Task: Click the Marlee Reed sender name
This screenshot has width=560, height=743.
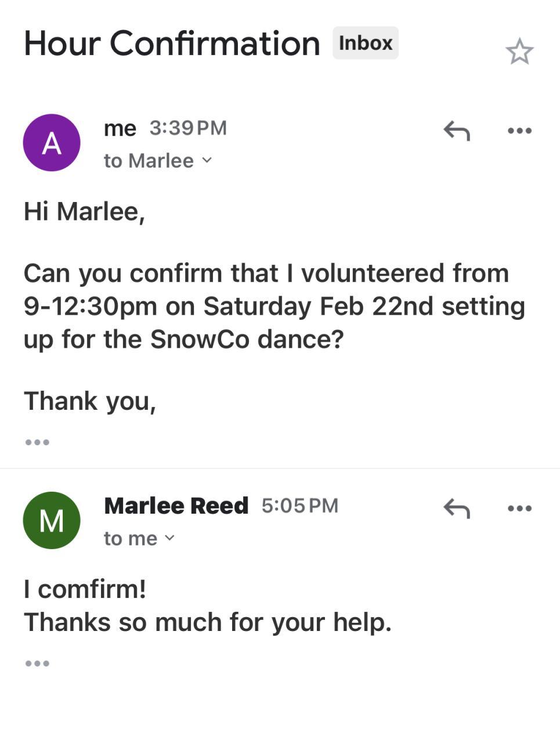Action: 176,506
